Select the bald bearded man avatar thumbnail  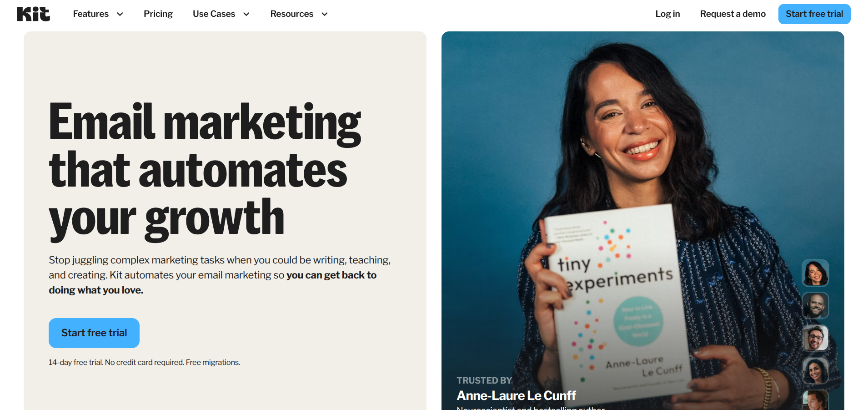point(815,305)
